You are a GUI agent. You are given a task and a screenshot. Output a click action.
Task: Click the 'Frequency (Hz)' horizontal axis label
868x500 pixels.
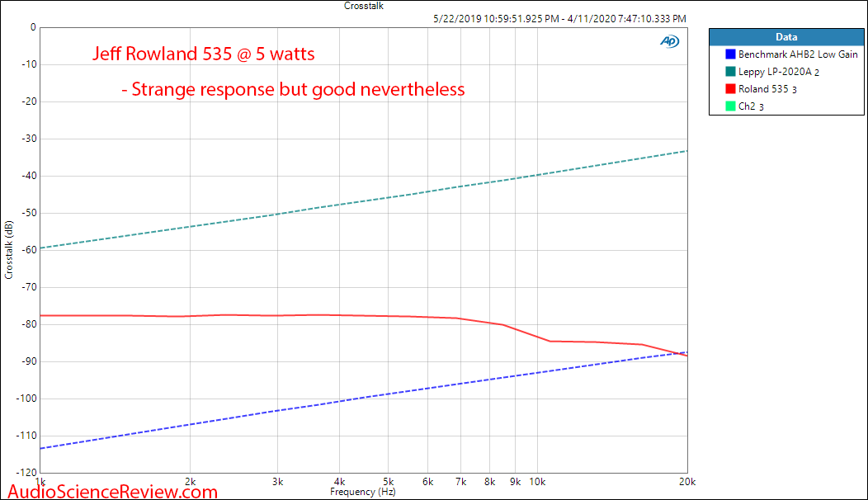362,492
